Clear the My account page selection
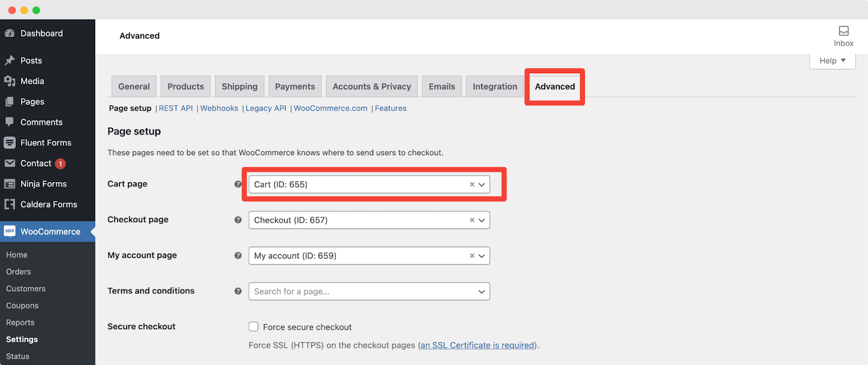The image size is (868, 365). [x=472, y=256]
